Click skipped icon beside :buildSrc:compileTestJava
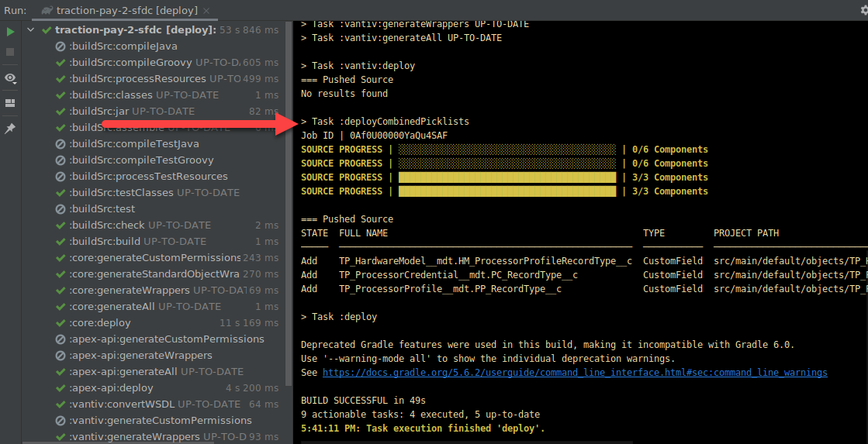Screen dimensions: 868x444 click(61, 144)
